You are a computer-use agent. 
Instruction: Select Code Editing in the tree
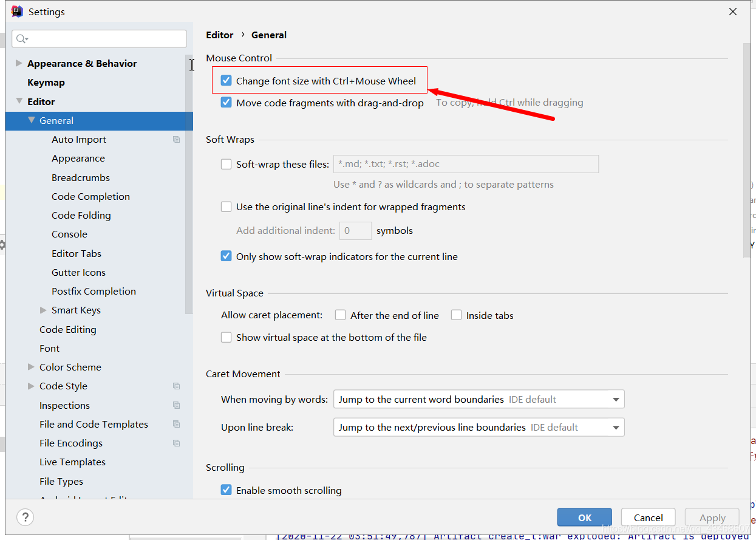(68, 329)
